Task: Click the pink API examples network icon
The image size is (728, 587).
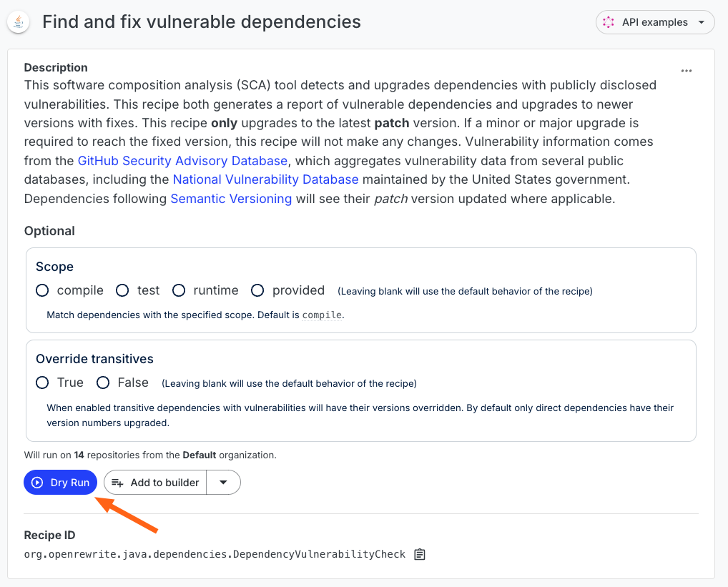Action: pyautogui.click(x=608, y=22)
